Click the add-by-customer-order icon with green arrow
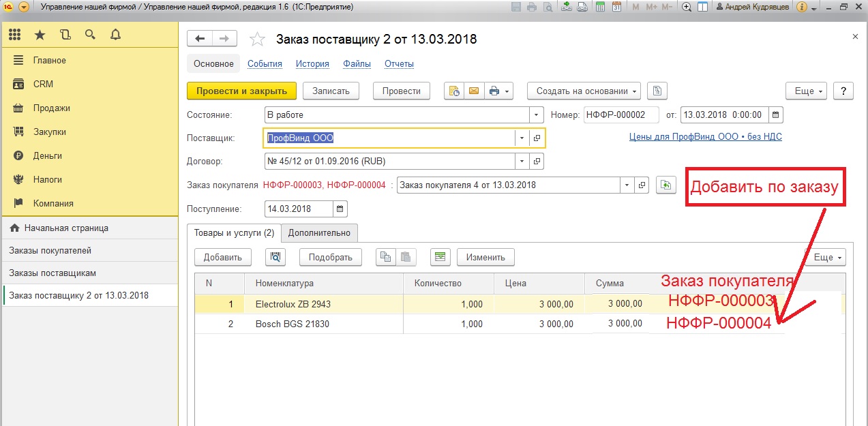868x426 pixels. [665, 185]
